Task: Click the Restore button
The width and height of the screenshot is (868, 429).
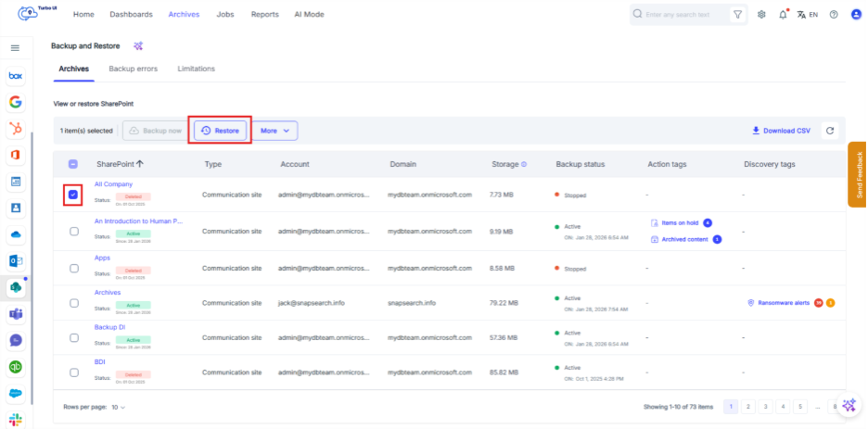Action: [x=221, y=131]
